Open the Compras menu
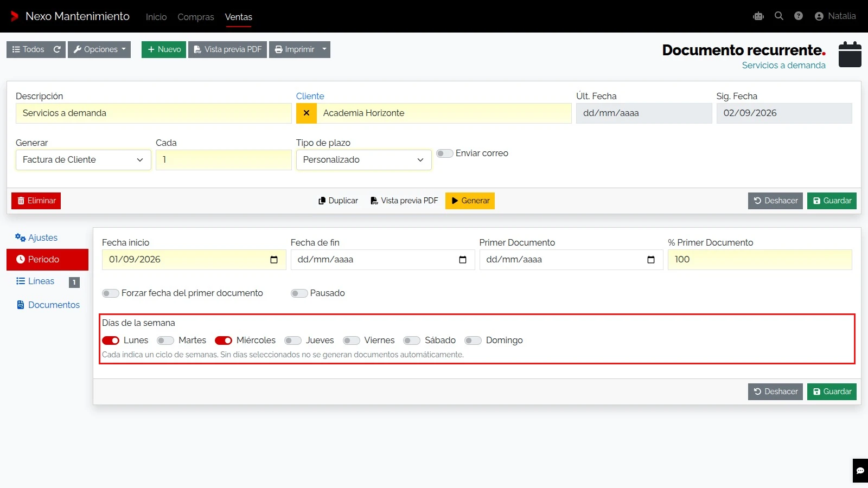The width and height of the screenshot is (868, 488). [x=196, y=17]
